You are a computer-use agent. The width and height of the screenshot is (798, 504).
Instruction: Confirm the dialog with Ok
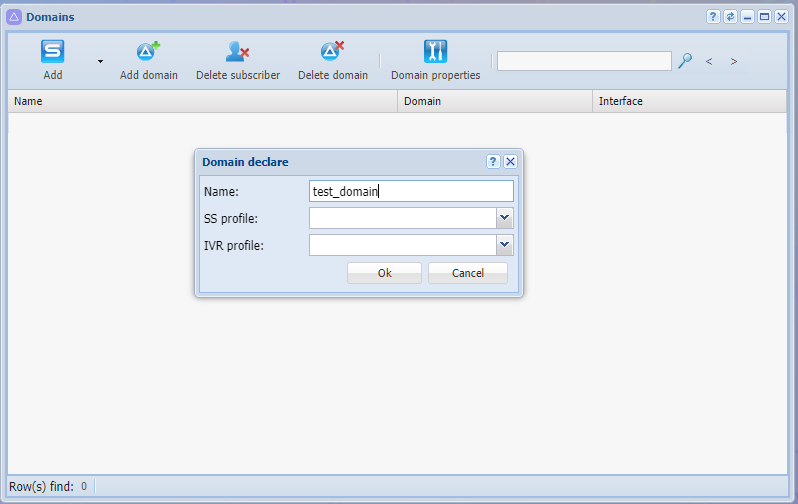pos(384,273)
